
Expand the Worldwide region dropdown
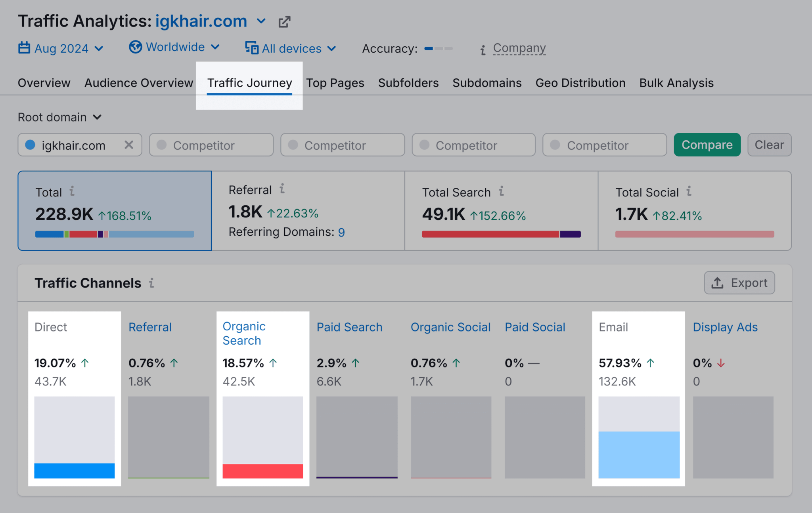click(175, 48)
